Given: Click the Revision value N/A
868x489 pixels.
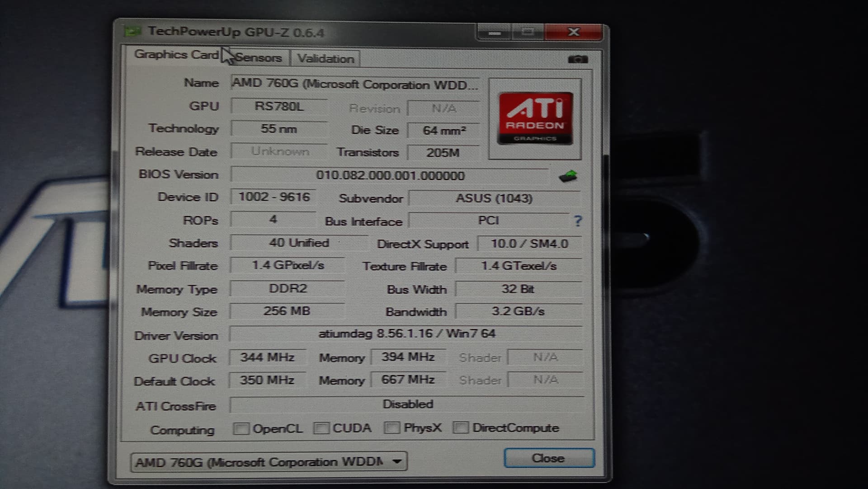Looking at the screenshot, I should click(x=443, y=108).
